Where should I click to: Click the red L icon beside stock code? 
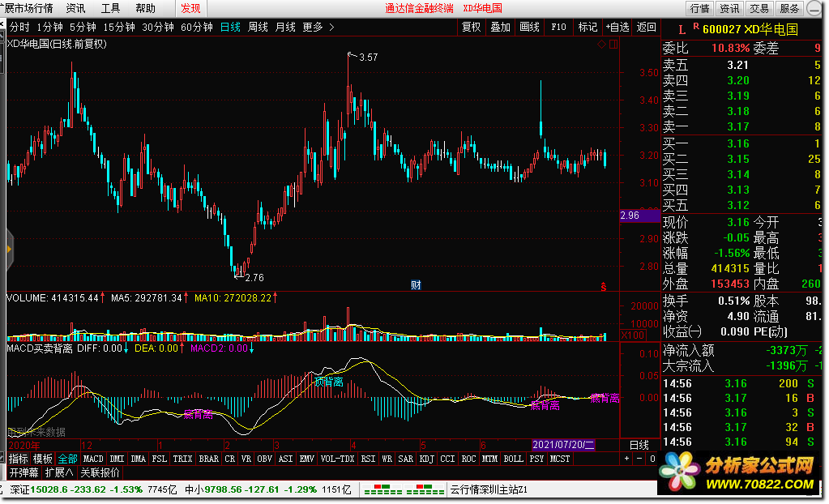pyautogui.click(x=682, y=30)
